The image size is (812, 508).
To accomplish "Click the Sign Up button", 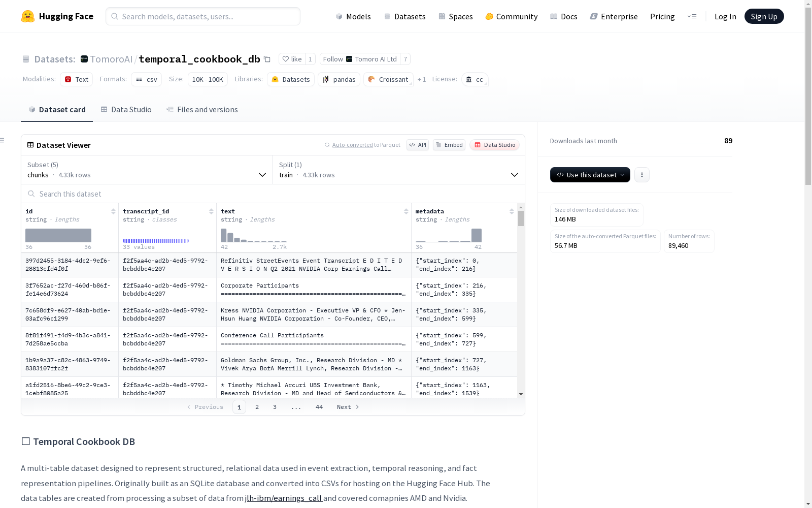I will pyautogui.click(x=764, y=16).
